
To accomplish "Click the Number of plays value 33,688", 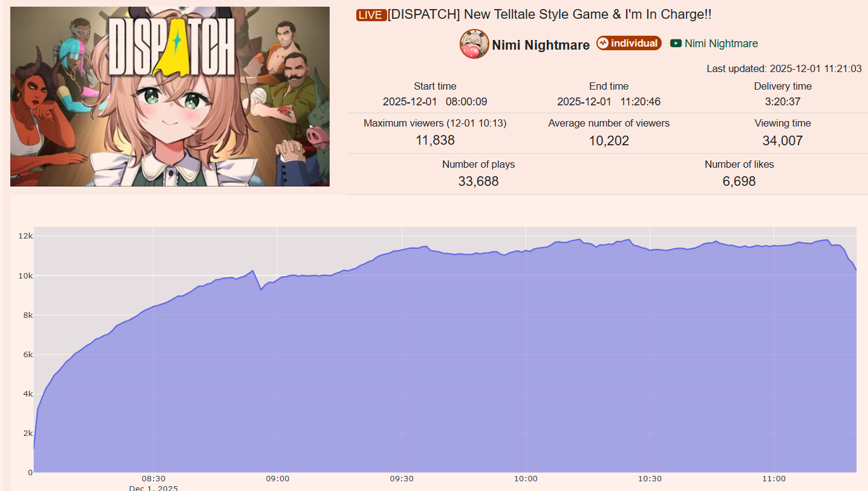I will click(x=478, y=182).
